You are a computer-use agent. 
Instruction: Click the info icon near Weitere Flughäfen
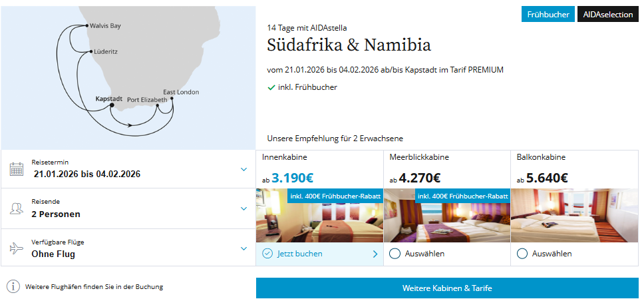[13, 287]
